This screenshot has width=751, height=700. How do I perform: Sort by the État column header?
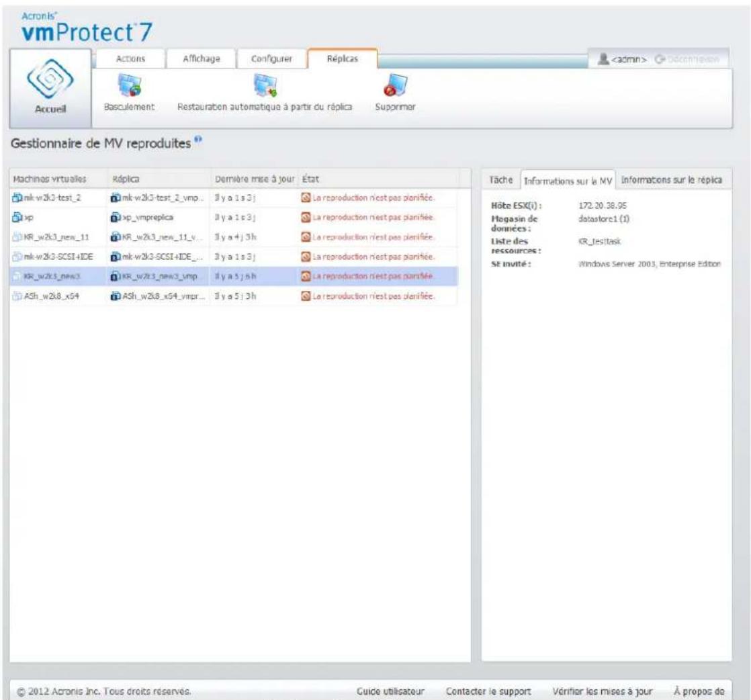[x=378, y=179]
